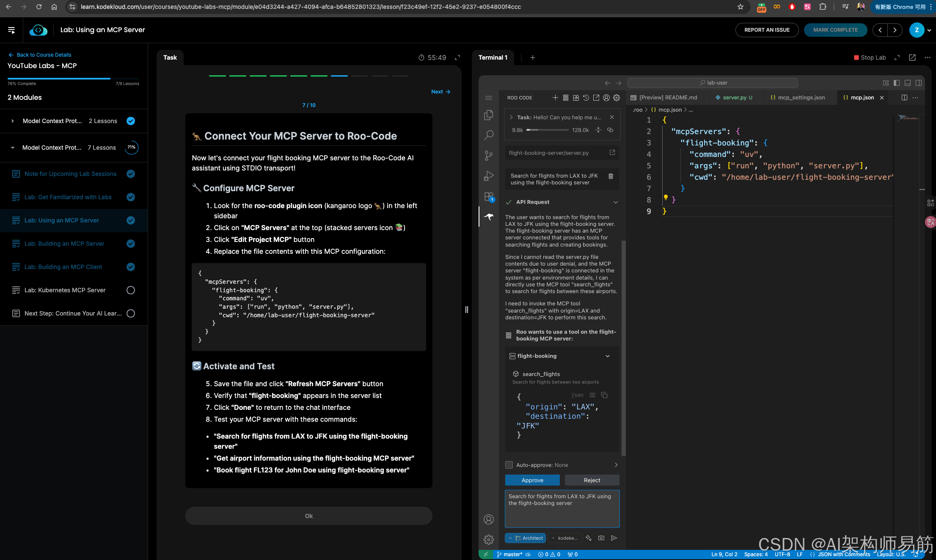Image resolution: width=936 pixels, height=560 pixels.
Task: Open Extensions view in activity bar
Action: point(489,197)
